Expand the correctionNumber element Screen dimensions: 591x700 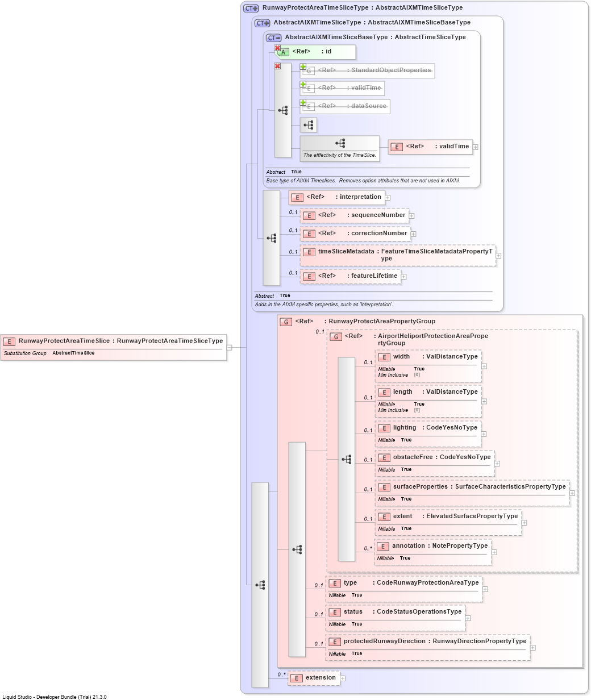point(413,234)
